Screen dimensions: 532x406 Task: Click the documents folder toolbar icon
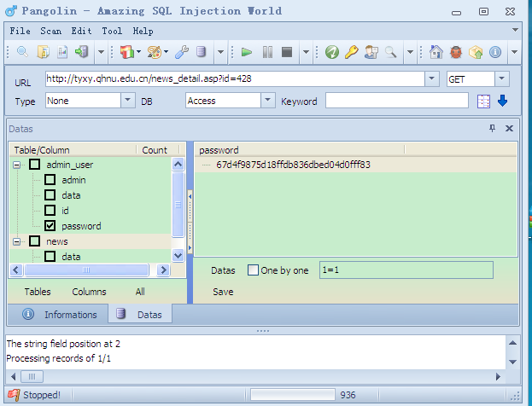(43, 52)
